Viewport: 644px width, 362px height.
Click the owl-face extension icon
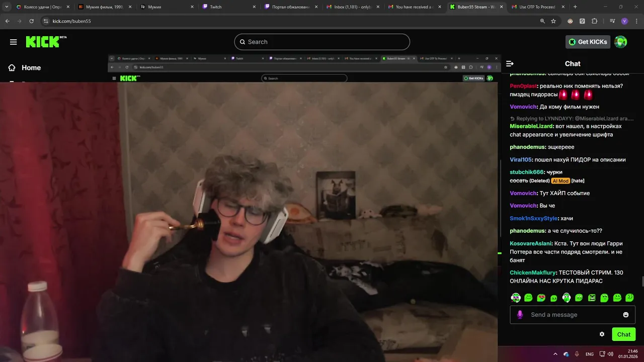[570, 21]
